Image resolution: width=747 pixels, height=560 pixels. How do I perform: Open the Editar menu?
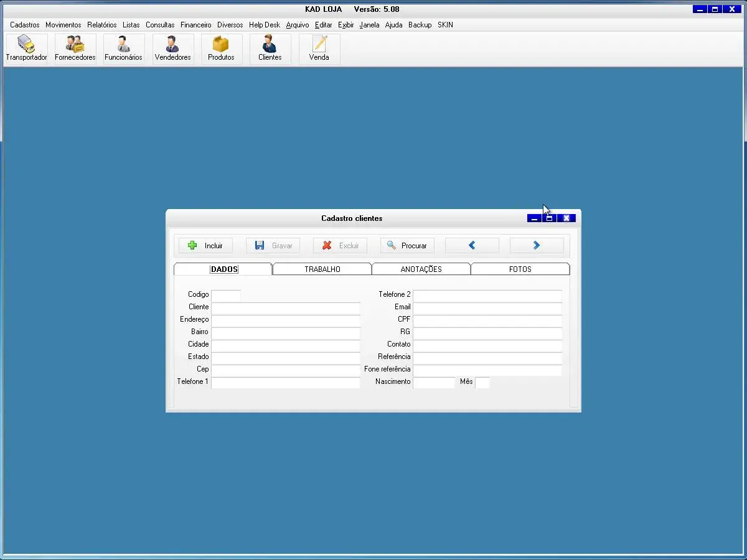point(324,25)
